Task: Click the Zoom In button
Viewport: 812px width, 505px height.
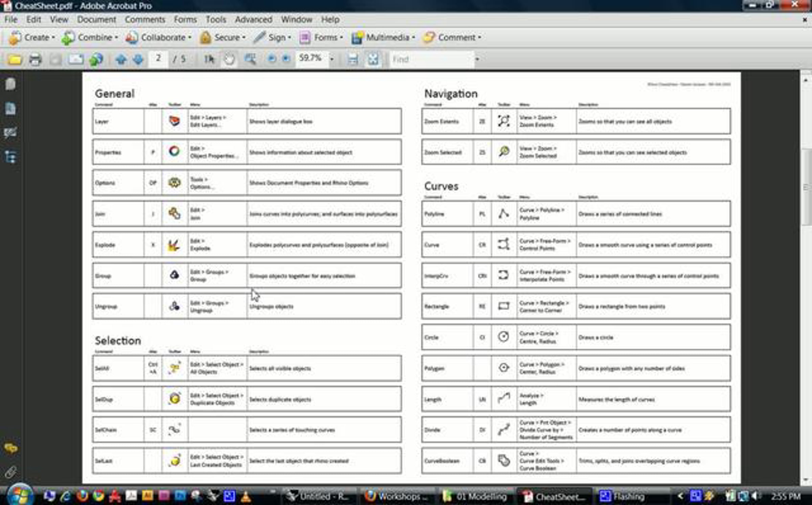Action: tap(286, 59)
